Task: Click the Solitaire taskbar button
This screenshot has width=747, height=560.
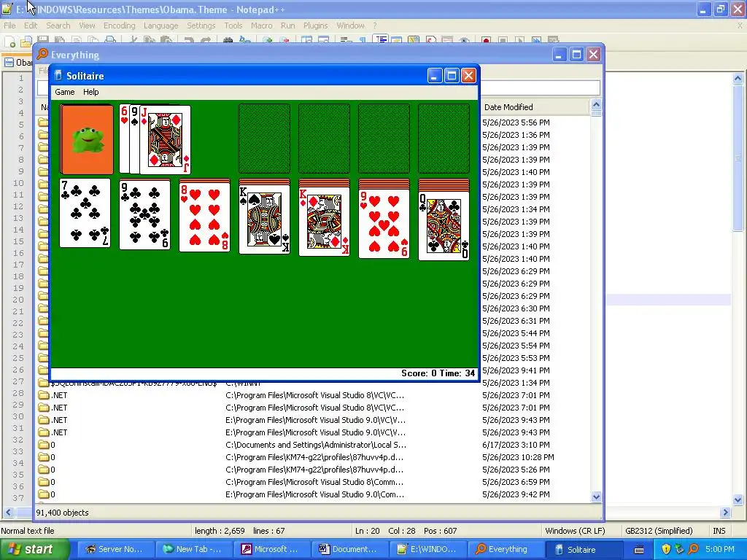Action: 585,550
